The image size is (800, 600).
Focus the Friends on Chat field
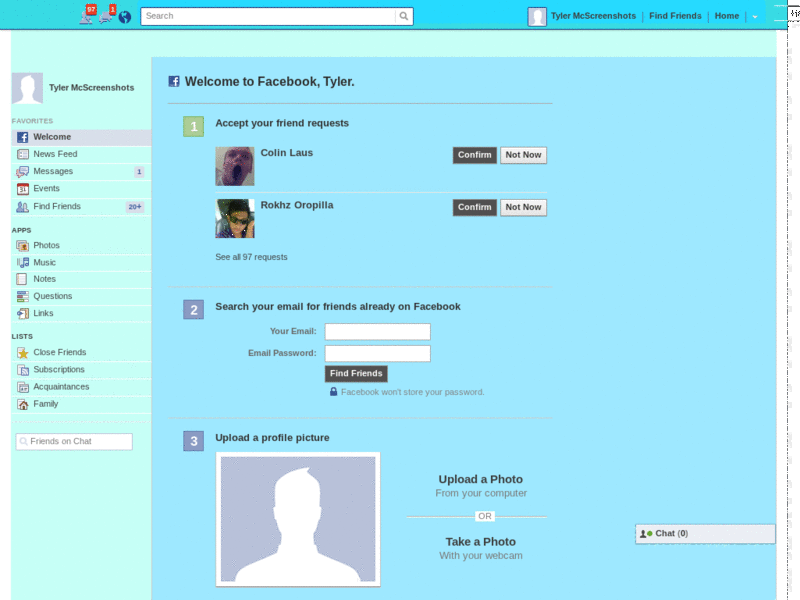pyautogui.click(x=74, y=442)
